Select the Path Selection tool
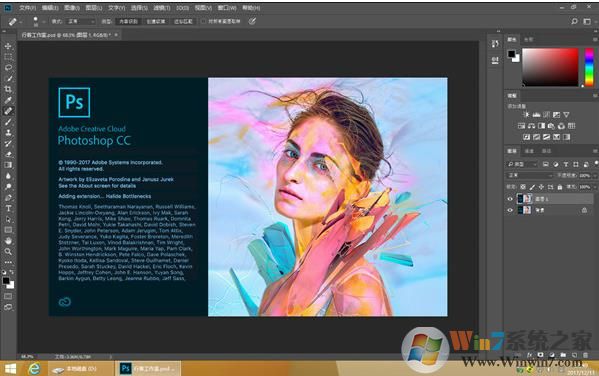 pyautogui.click(x=8, y=219)
